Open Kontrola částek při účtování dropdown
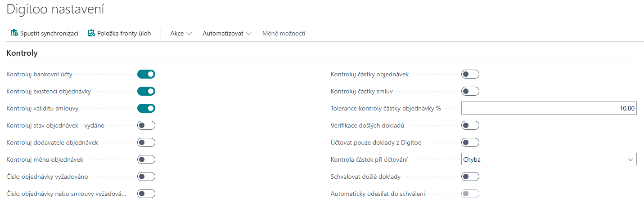The height and width of the screenshot is (212, 644). pyautogui.click(x=549, y=159)
